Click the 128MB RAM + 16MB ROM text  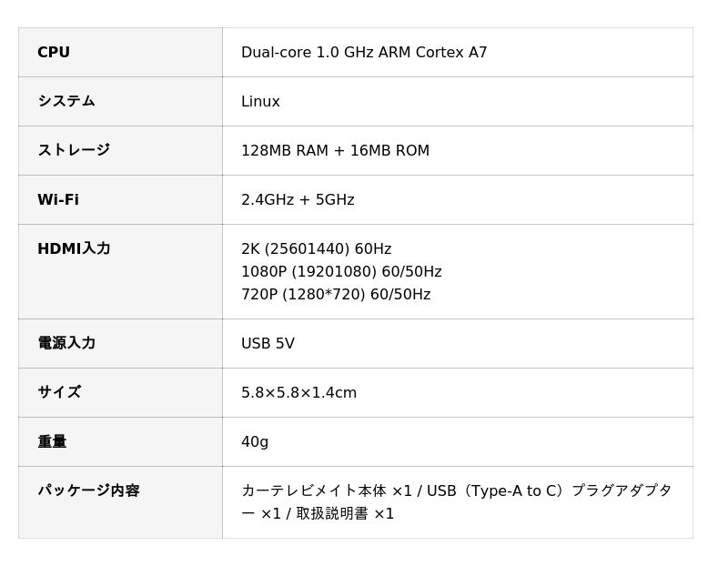pos(335,151)
